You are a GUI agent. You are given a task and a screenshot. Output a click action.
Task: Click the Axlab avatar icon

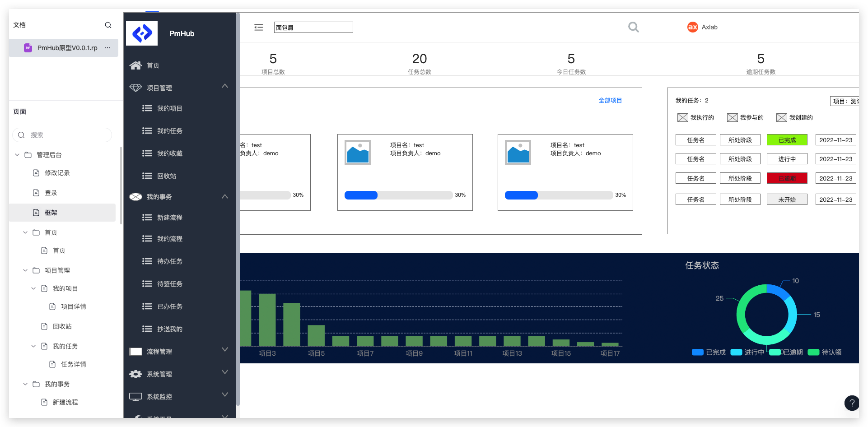pyautogui.click(x=692, y=27)
